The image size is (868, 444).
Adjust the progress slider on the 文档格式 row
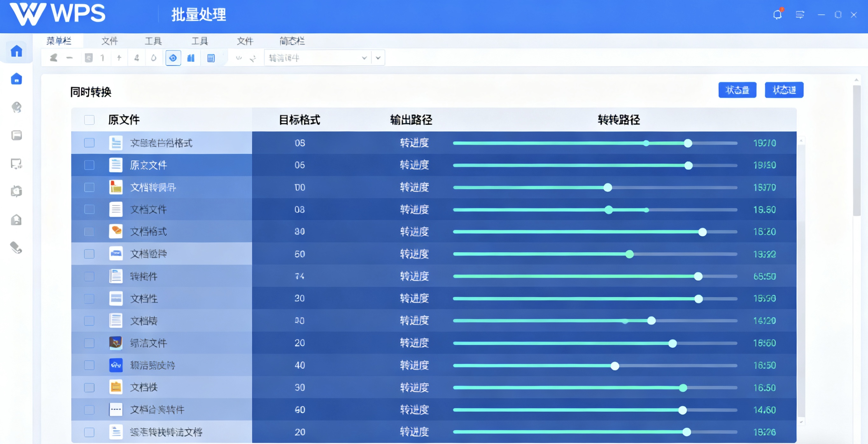[x=702, y=232]
